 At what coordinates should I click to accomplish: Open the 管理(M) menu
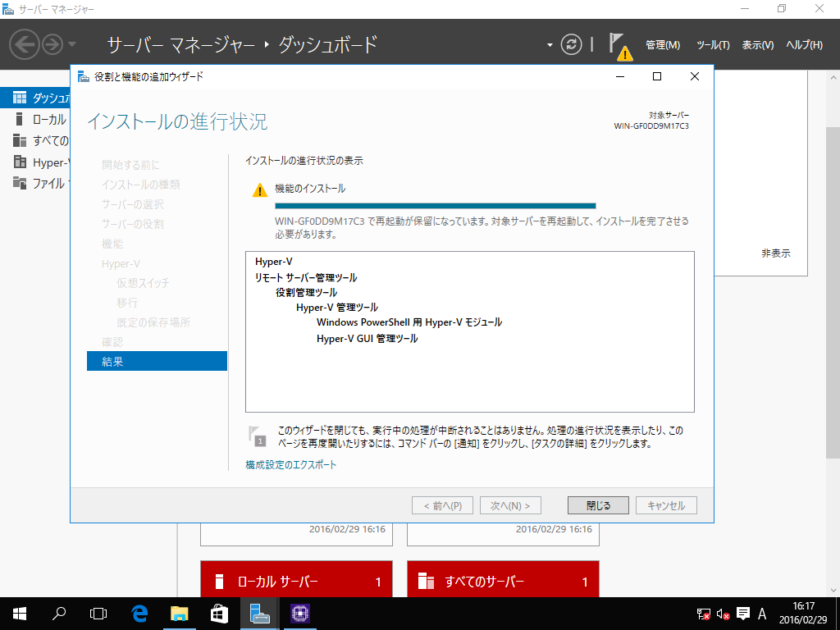tap(663, 45)
